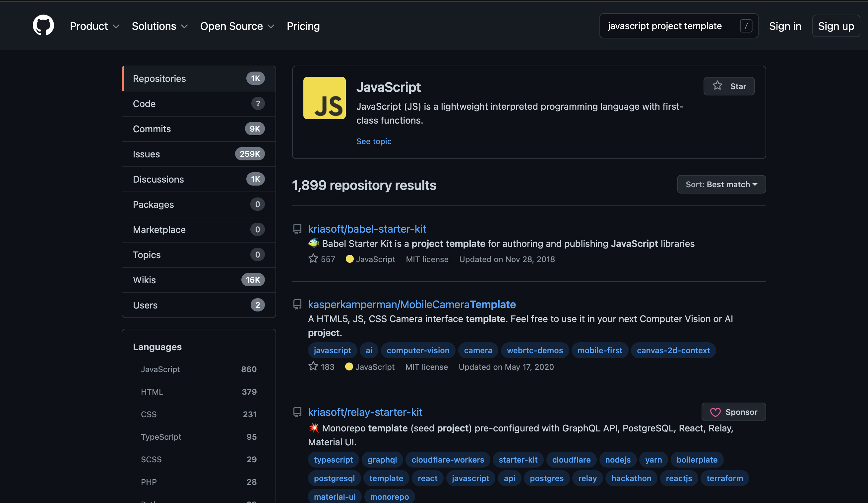868x503 pixels.
Task: Select the Repositories results tab
Action: click(199, 79)
